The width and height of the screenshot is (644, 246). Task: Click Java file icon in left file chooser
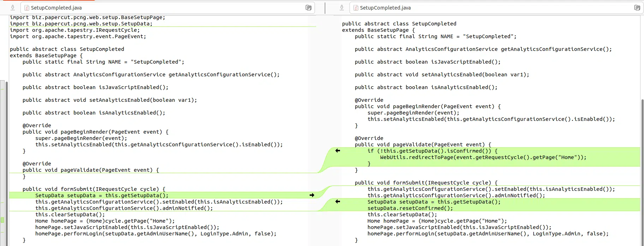point(27,7)
